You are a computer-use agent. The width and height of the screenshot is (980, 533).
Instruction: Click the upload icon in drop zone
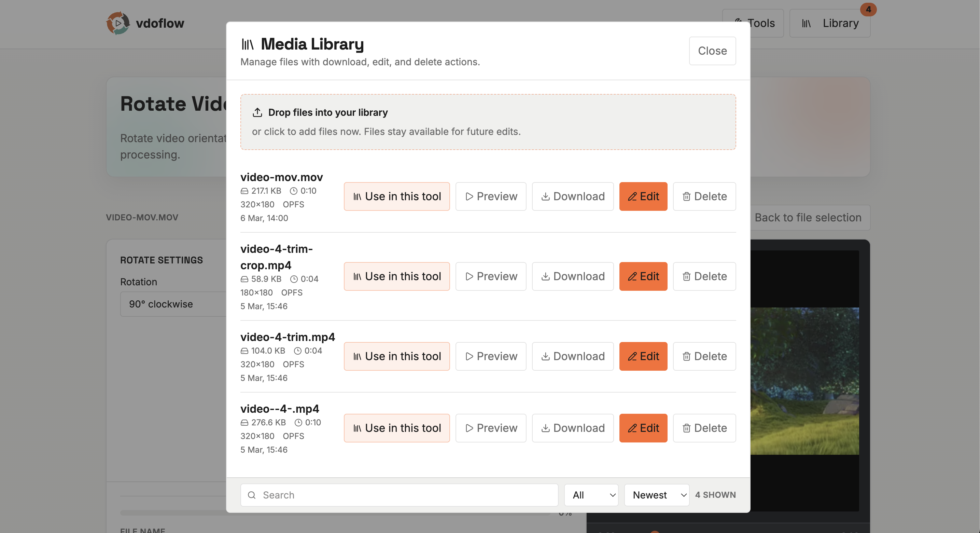(x=257, y=113)
